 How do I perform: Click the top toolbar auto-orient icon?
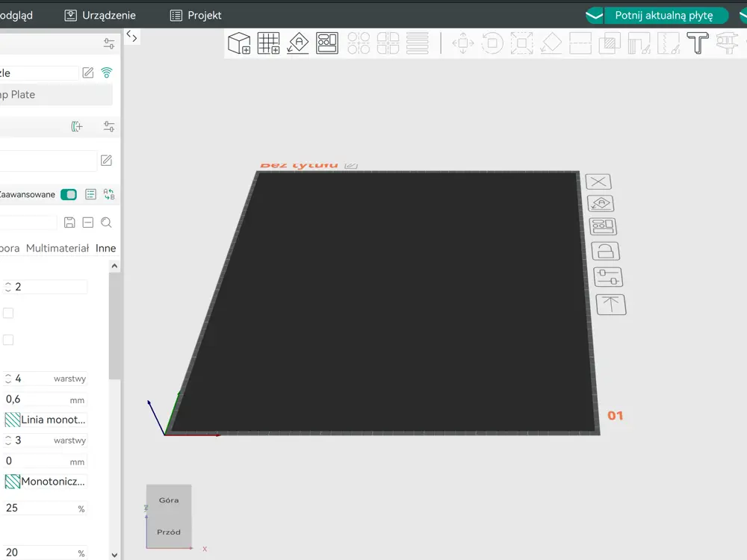tap(298, 43)
